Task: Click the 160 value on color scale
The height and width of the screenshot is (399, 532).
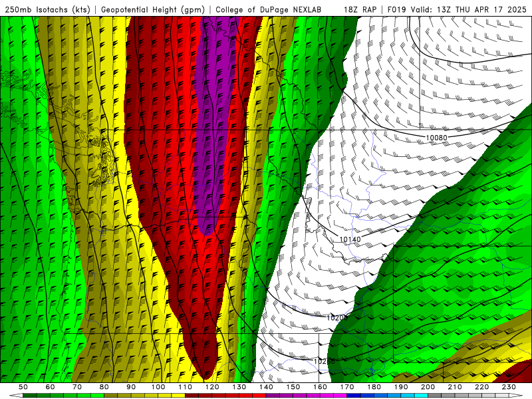Action: point(320,387)
